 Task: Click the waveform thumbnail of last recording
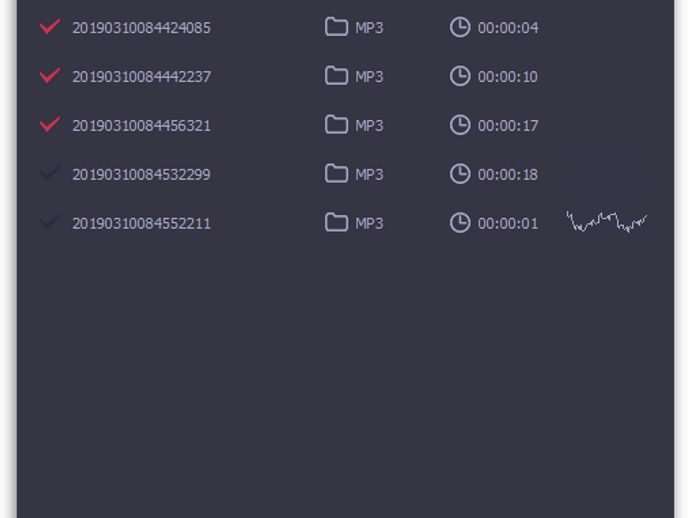click(607, 222)
